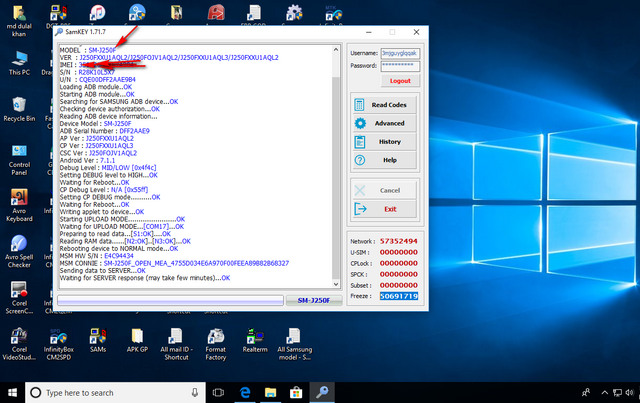Select the Freeze code 50691719
The height and width of the screenshot is (403, 640).
(399, 296)
